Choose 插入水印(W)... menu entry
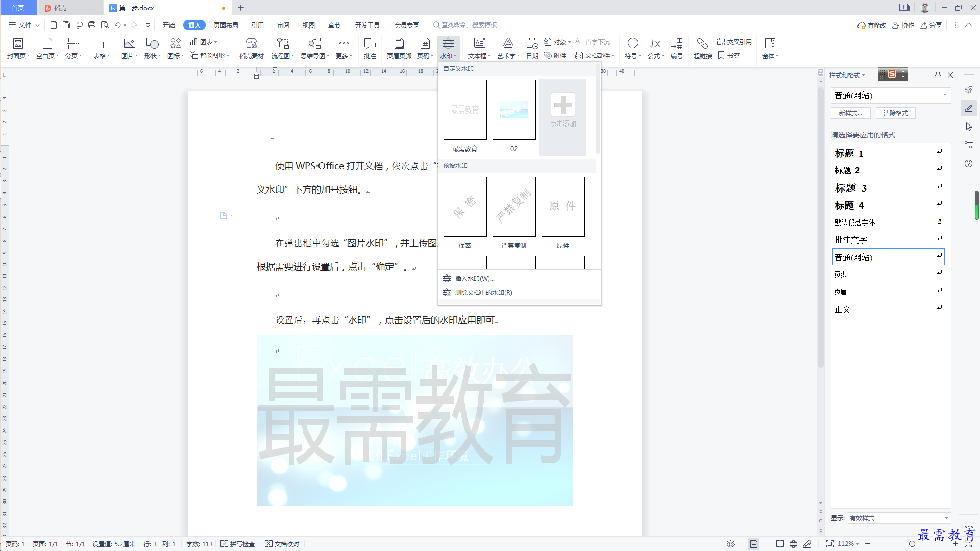The image size is (980, 551). tap(520, 278)
